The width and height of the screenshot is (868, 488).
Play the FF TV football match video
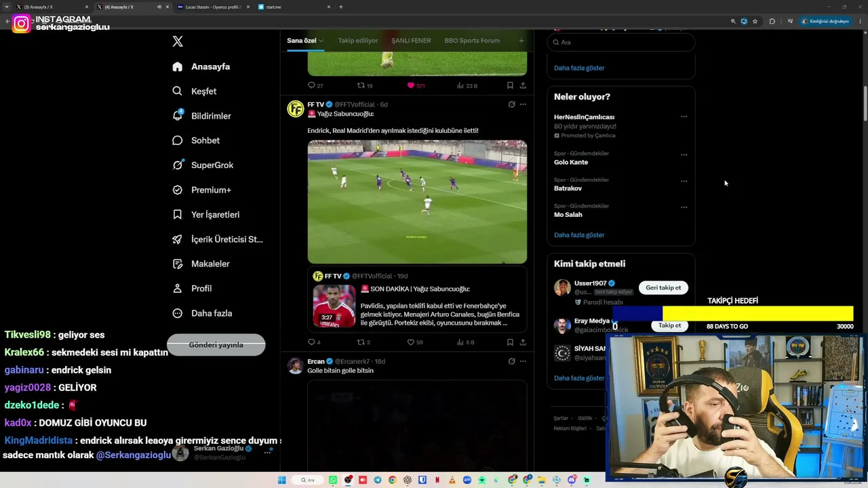click(417, 202)
